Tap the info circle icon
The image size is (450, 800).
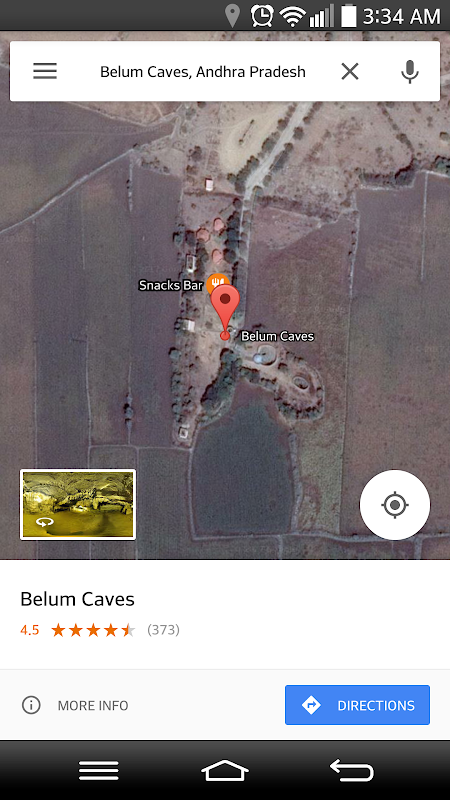[31, 705]
